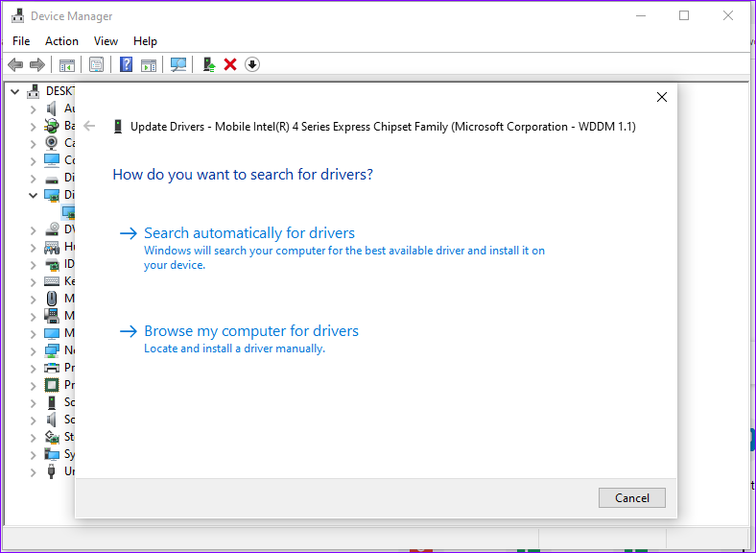Open the File menu
Viewport: 756px width, 553px height.
[x=21, y=41]
